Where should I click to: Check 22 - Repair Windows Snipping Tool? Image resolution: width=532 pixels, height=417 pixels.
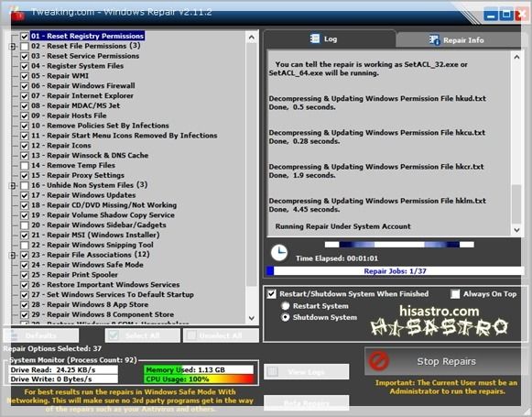tap(25, 246)
